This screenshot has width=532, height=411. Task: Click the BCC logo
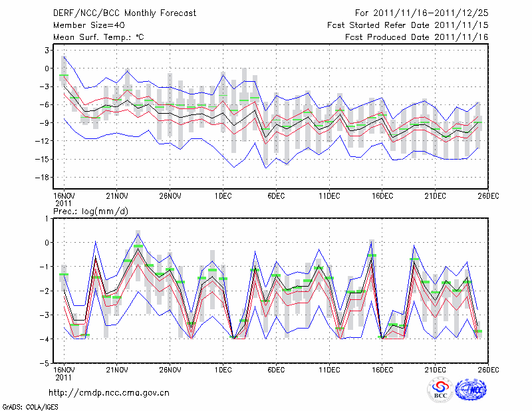tap(440, 390)
